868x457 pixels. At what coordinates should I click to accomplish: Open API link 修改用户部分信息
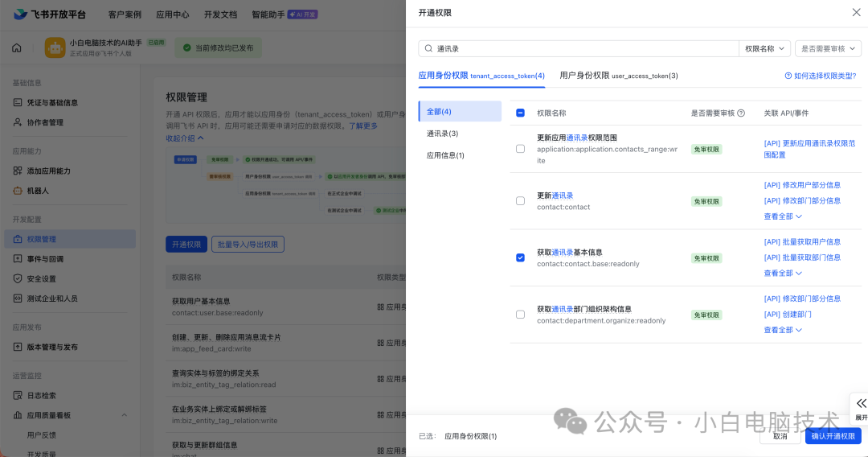point(802,185)
